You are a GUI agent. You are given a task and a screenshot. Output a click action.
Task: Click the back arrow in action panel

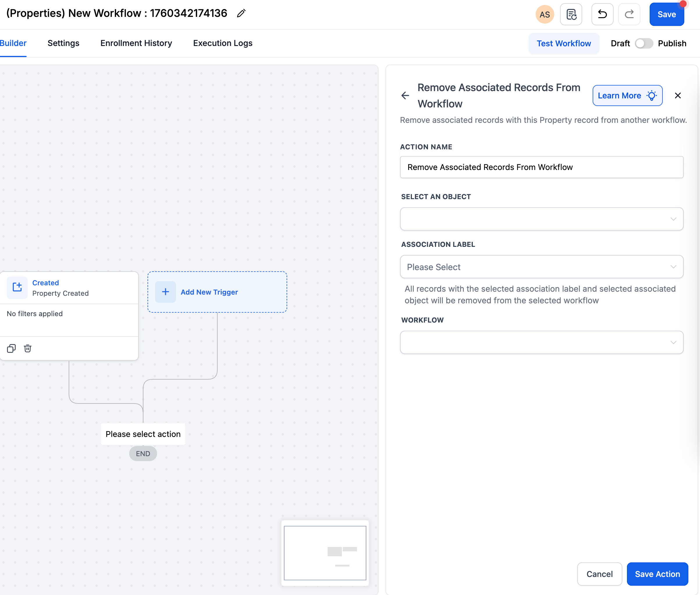(x=405, y=95)
